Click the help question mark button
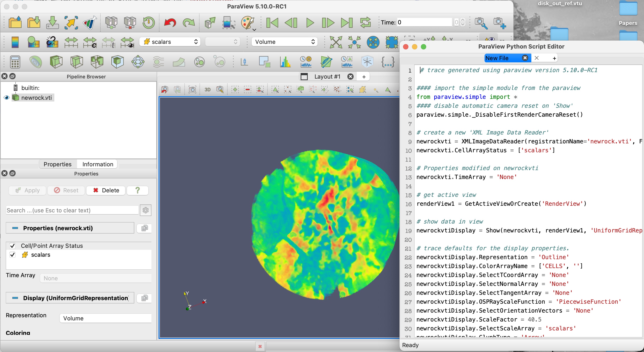This screenshot has height=352, width=644. (137, 190)
